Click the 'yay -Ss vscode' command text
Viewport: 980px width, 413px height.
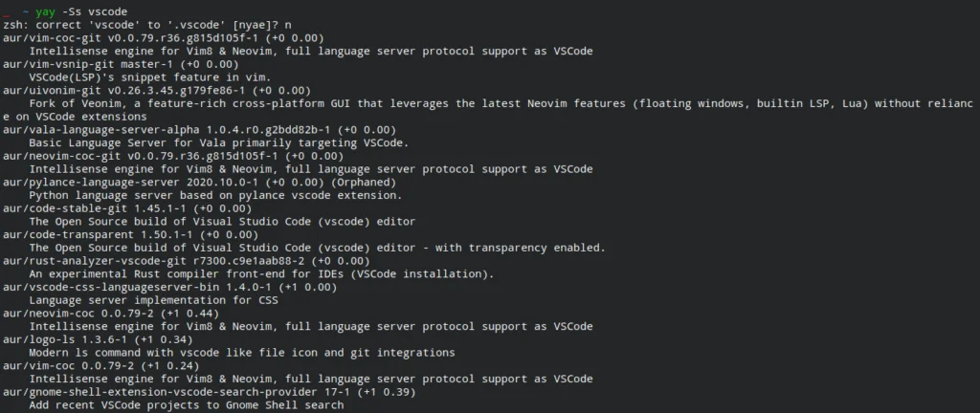[81, 11]
